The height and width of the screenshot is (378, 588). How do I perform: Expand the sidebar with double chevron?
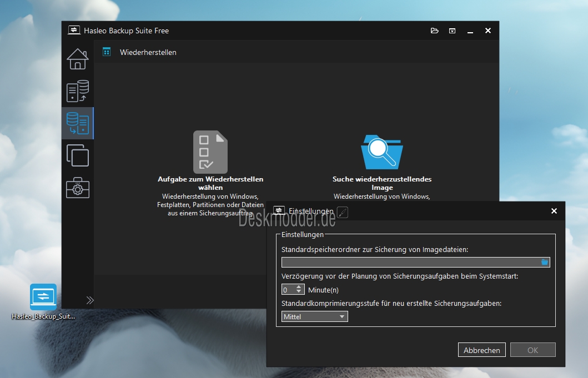[90, 300]
